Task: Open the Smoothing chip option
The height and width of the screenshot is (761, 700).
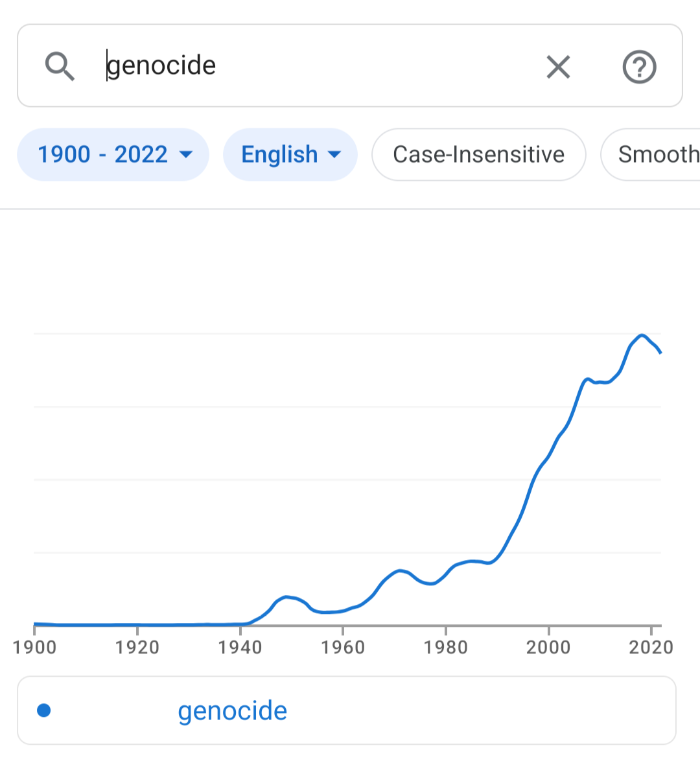Action: (651, 154)
